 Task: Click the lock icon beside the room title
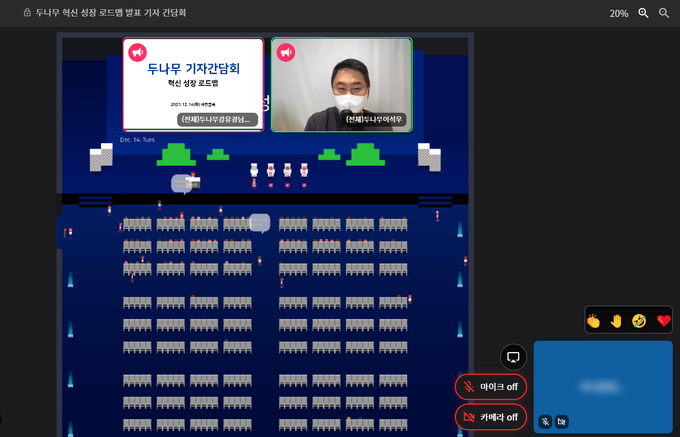(x=26, y=13)
